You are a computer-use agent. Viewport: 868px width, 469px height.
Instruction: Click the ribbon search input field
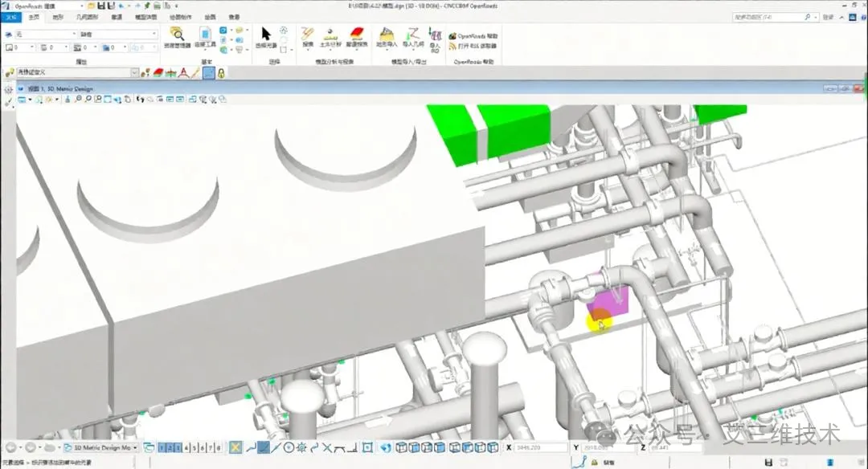point(768,17)
